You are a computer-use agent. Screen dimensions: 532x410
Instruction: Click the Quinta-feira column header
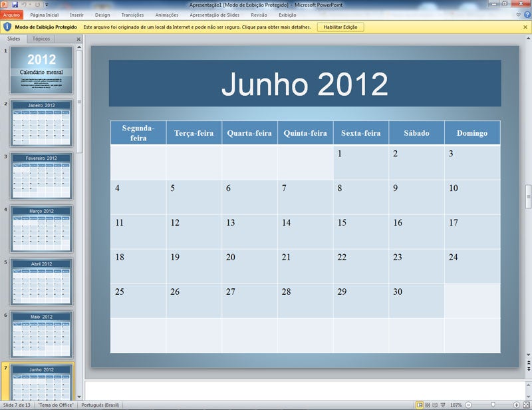305,133
